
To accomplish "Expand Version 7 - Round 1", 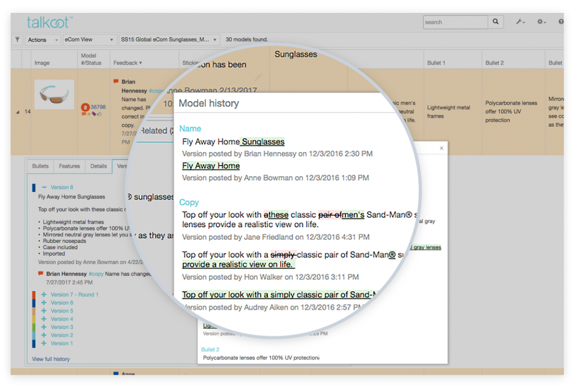I will tap(44, 294).
